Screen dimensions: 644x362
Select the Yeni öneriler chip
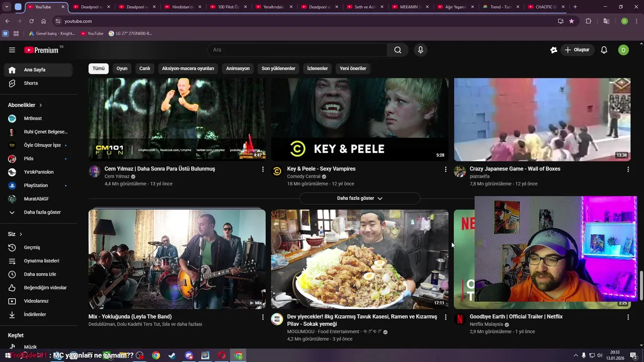point(353,68)
